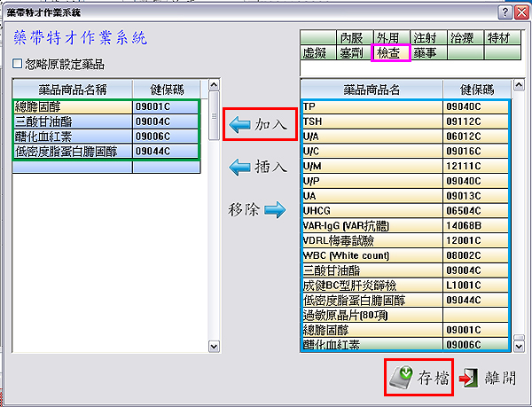Click the 加入 left-arrow add button

click(x=257, y=125)
